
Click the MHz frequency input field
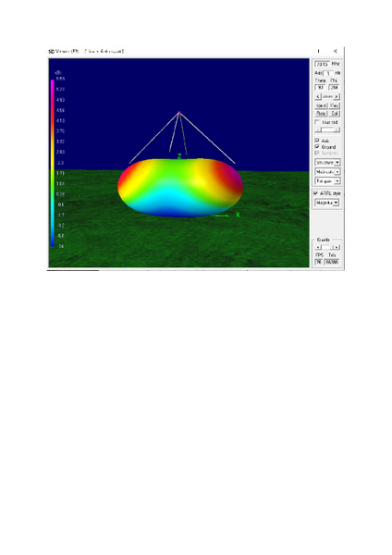click(x=323, y=64)
